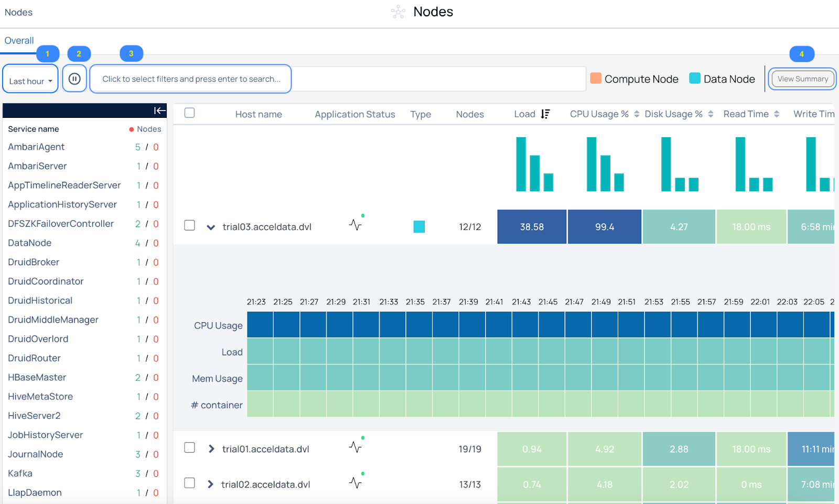Collapse the trial03.acceldata.dvl row
Screen dimensions: 839x504
211,227
